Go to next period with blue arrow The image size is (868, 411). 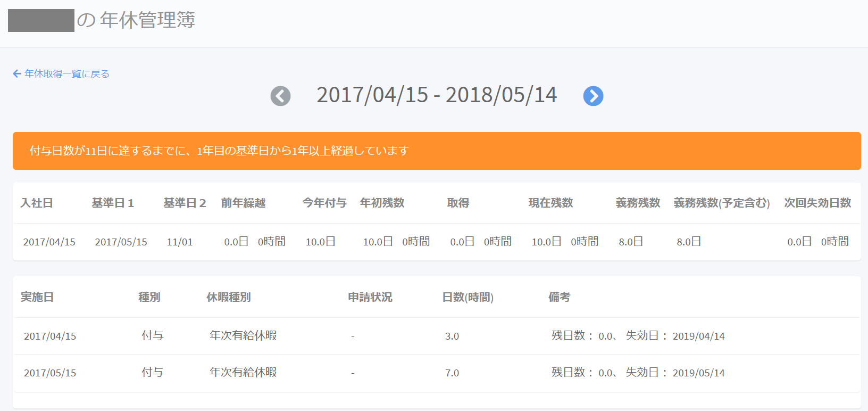[x=593, y=96]
